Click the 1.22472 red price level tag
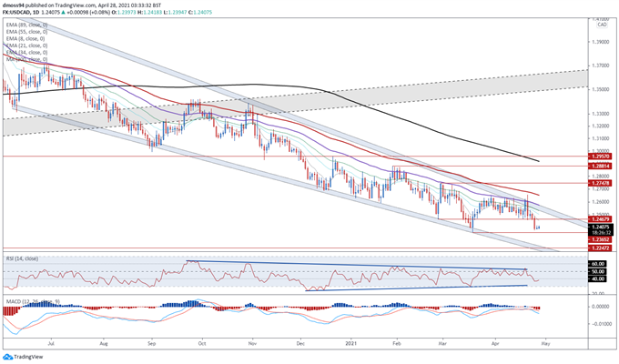Viewport: 619px width, 364px height. 600,248
